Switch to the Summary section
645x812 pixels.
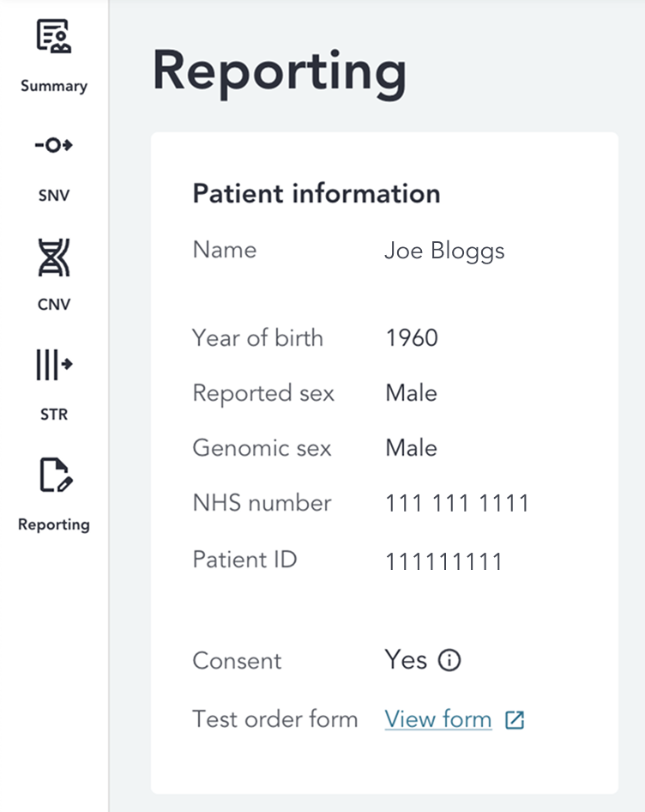[53, 86]
